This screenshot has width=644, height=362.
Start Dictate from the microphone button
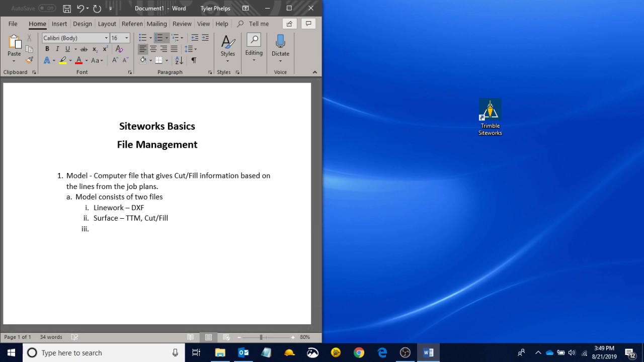point(280,48)
